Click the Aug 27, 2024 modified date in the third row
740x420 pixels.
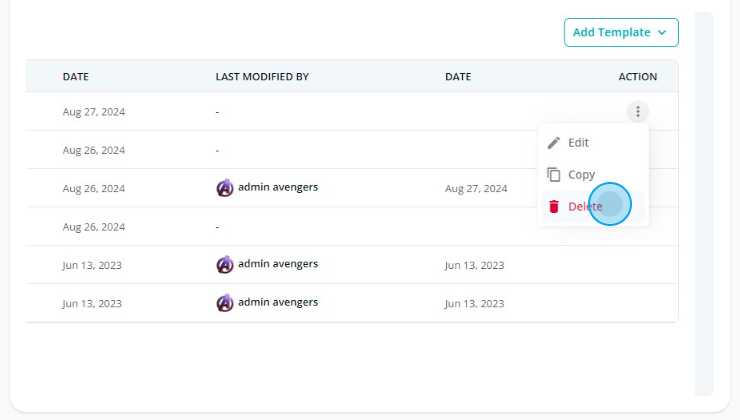475,188
